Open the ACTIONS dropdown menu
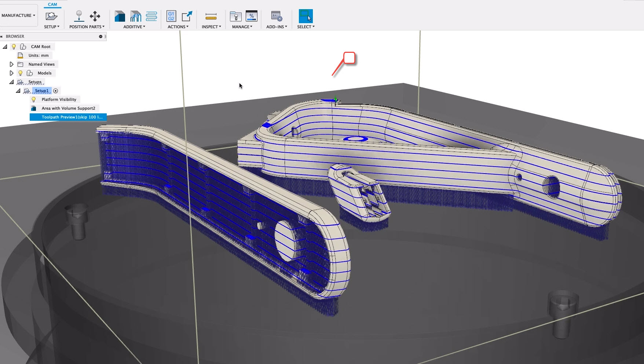The height and width of the screenshot is (364, 644). [x=178, y=27]
